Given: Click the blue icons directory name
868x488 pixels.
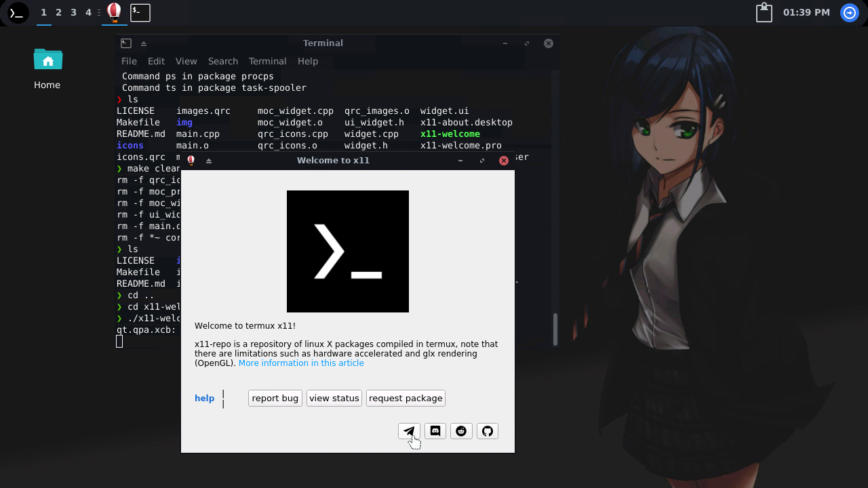Looking at the screenshot, I should tap(130, 146).
